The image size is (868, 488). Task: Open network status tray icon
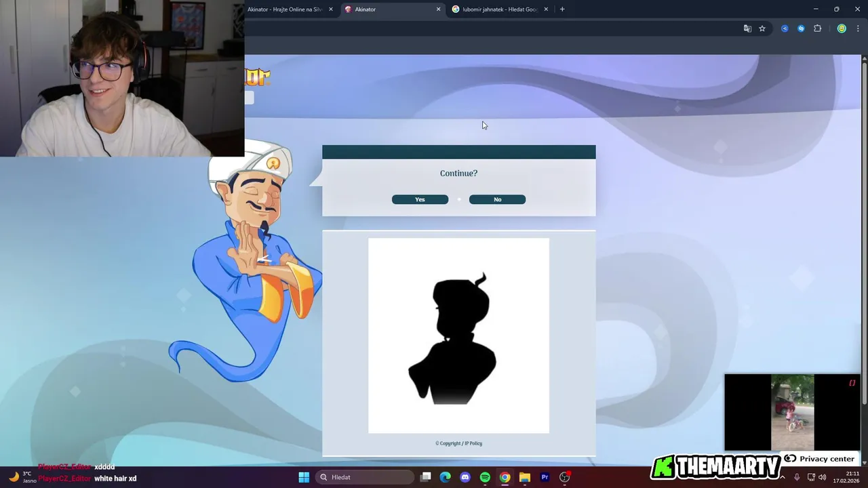point(811,477)
